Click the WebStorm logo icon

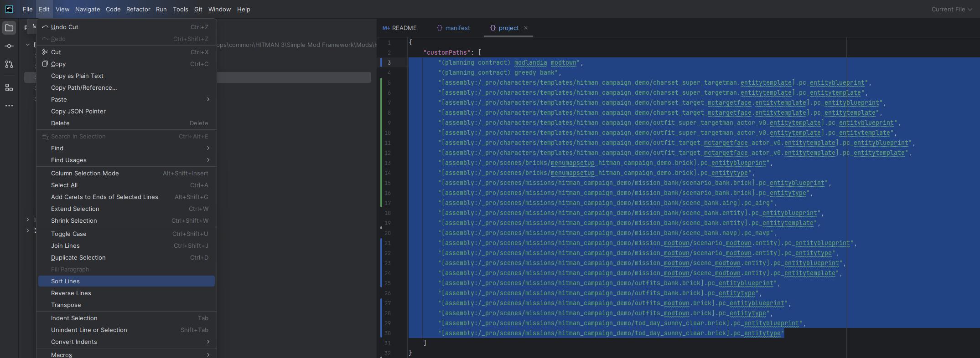coord(9,9)
